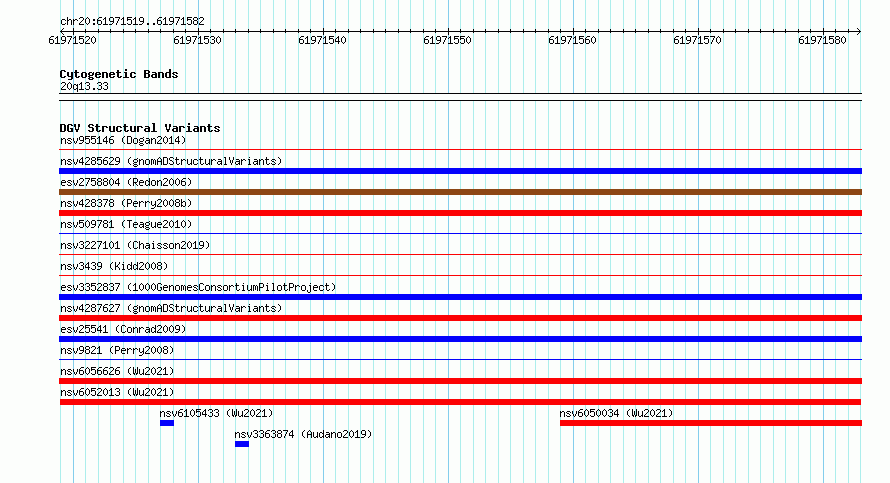
Task: Click the blue nsv4285629 variant bar
Action: click(x=460, y=171)
